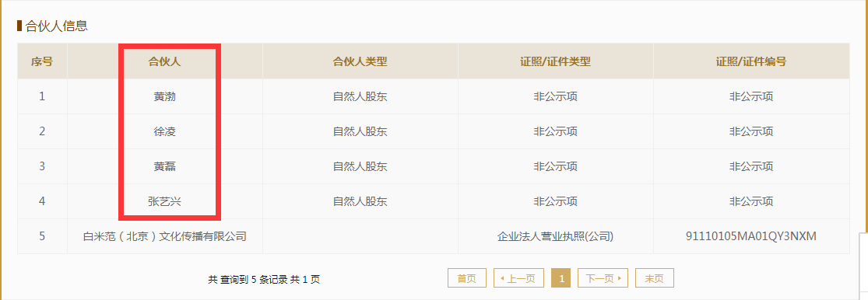The height and width of the screenshot is (300, 868).
Task: Jump to last page via 末页 button
Action: 655,278
